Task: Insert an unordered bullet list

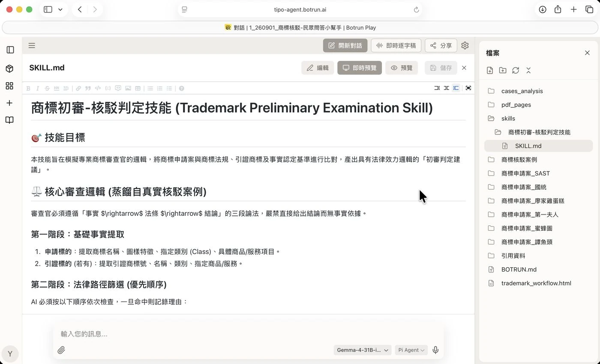Action: pyautogui.click(x=150, y=88)
